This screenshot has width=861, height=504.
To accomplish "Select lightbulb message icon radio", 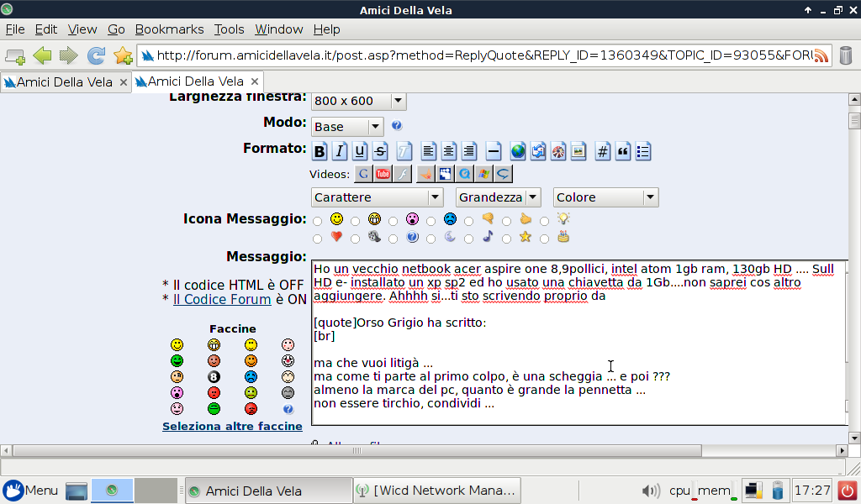I will (x=544, y=222).
